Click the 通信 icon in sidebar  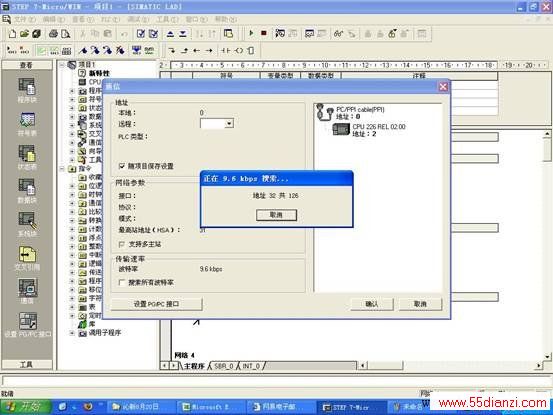(x=27, y=291)
